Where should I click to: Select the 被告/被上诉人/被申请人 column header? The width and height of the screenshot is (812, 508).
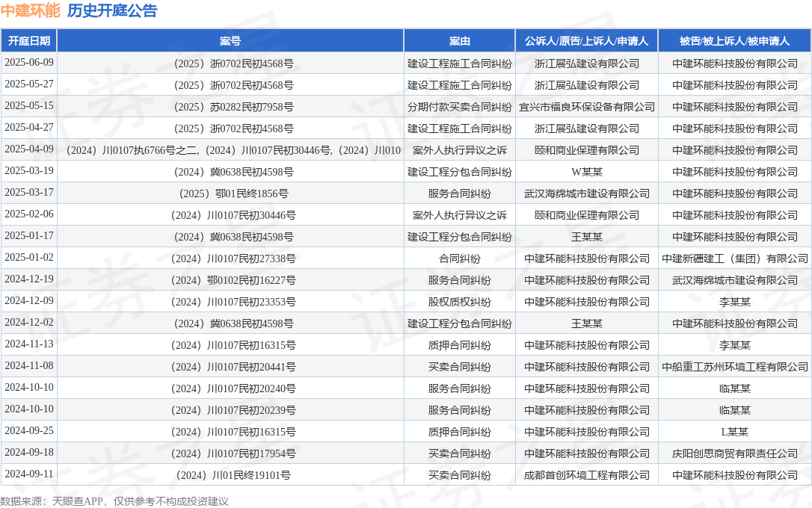[734, 41]
